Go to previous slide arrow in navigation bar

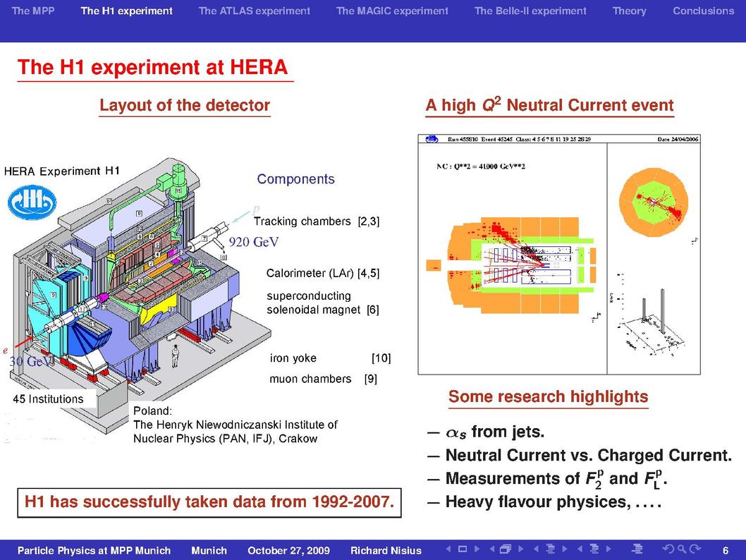[x=448, y=549]
